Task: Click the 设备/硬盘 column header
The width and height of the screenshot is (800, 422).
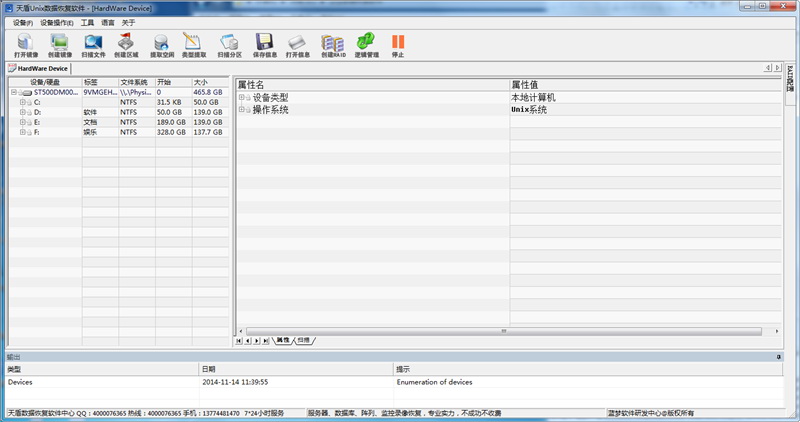Action: [45, 82]
